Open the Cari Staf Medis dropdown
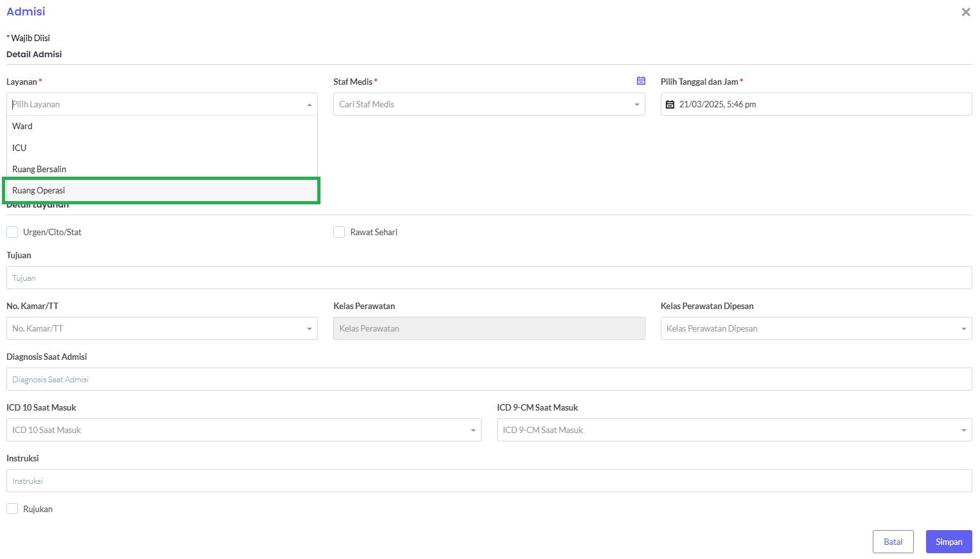This screenshot has width=980, height=559. (489, 105)
